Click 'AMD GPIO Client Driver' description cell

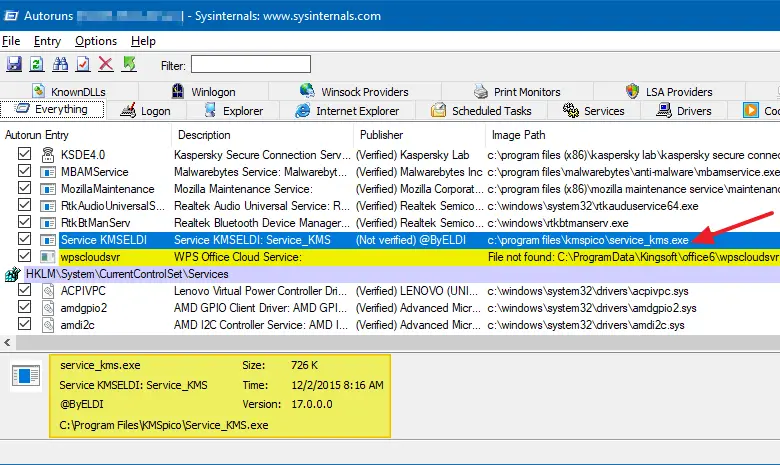[260, 308]
